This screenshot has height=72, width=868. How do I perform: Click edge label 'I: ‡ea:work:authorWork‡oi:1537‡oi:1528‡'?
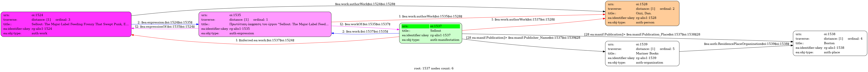pyautogui.click(x=523, y=19)
